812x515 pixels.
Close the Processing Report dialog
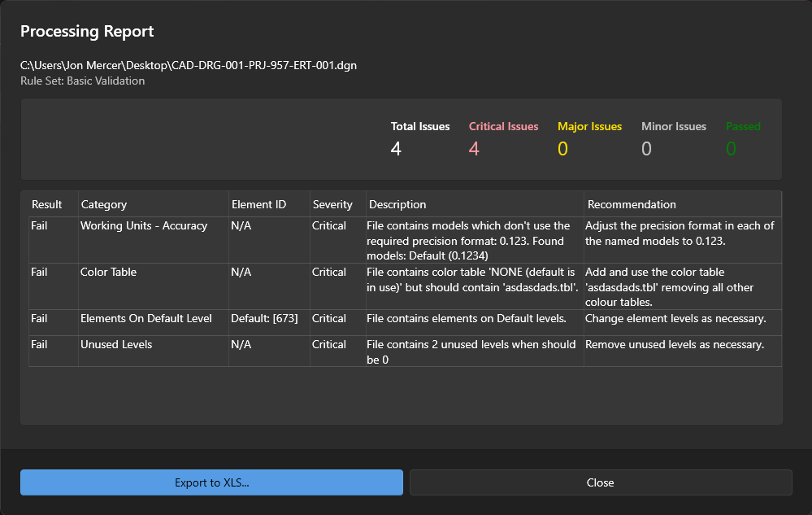click(600, 482)
